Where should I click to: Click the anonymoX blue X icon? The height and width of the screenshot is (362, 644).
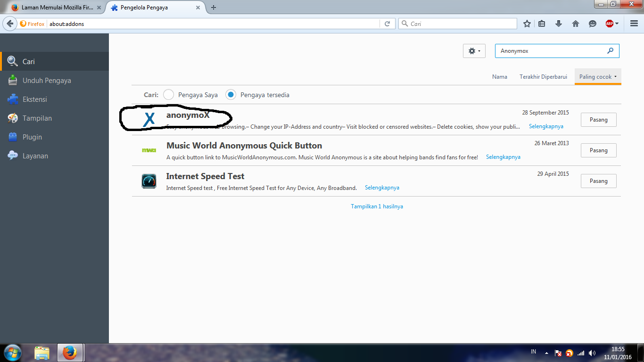point(149,120)
